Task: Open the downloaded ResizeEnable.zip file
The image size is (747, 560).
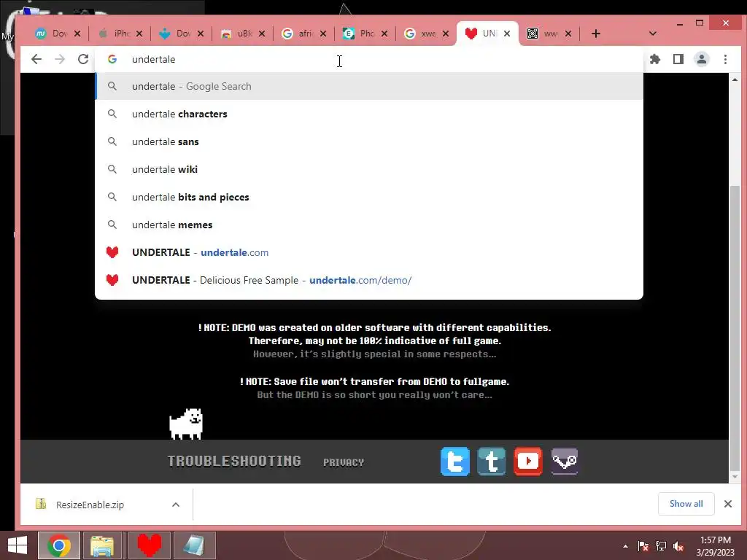Action: [90, 505]
